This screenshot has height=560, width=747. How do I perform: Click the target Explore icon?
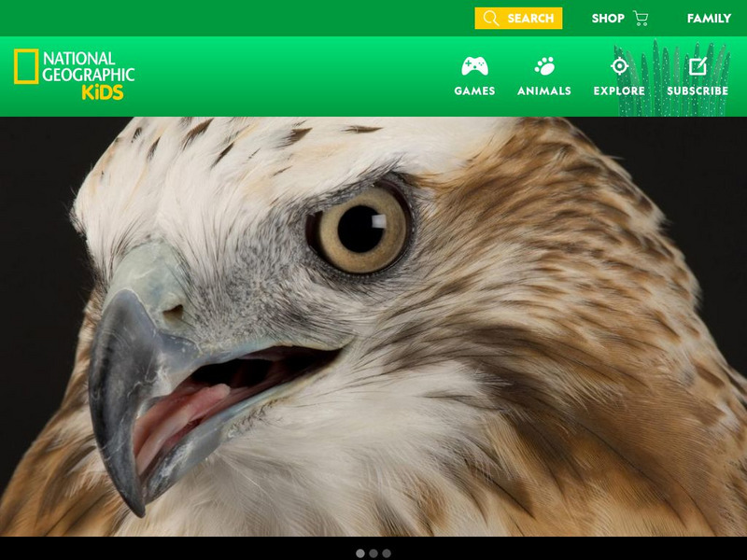[x=619, y=66]
